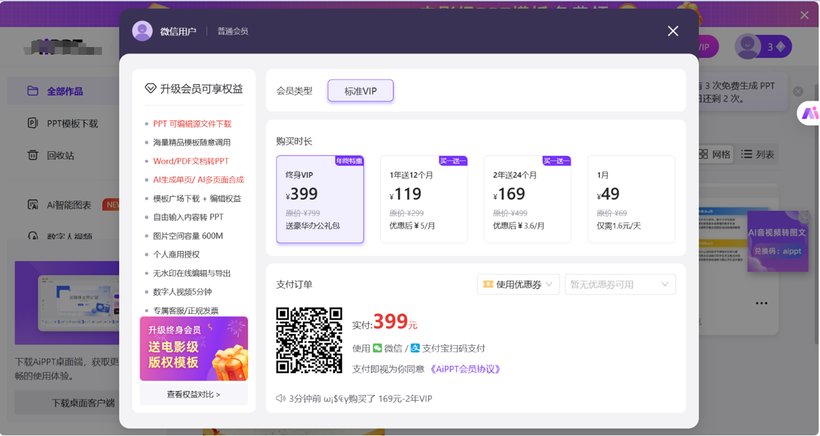The width and height of the screenshot is (820, 436).
Task: Click 查看权益对比 button
Action: [x=193, y=394]
